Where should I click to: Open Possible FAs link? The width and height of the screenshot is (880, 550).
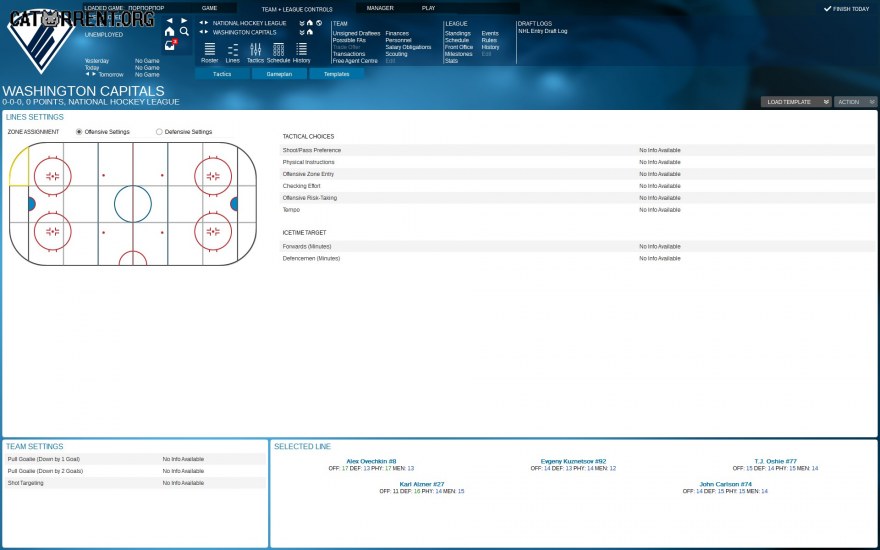click(x=349, y=40)
